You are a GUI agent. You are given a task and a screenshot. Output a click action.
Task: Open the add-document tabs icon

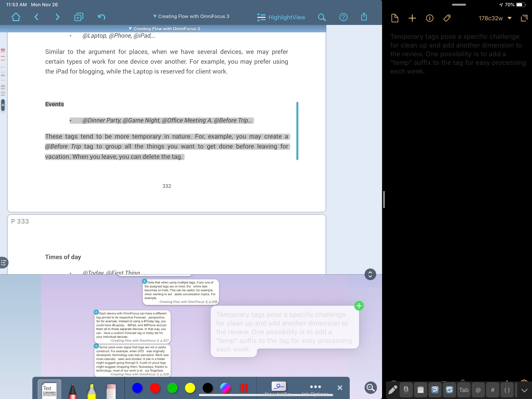tap(79, 17)
